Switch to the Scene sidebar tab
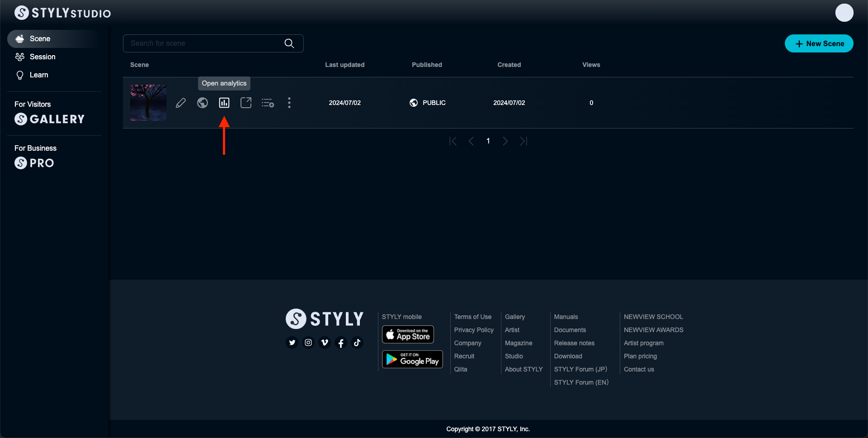Viewport: 868px width, 438px height. pyautogui.click(x=40, y=38)
